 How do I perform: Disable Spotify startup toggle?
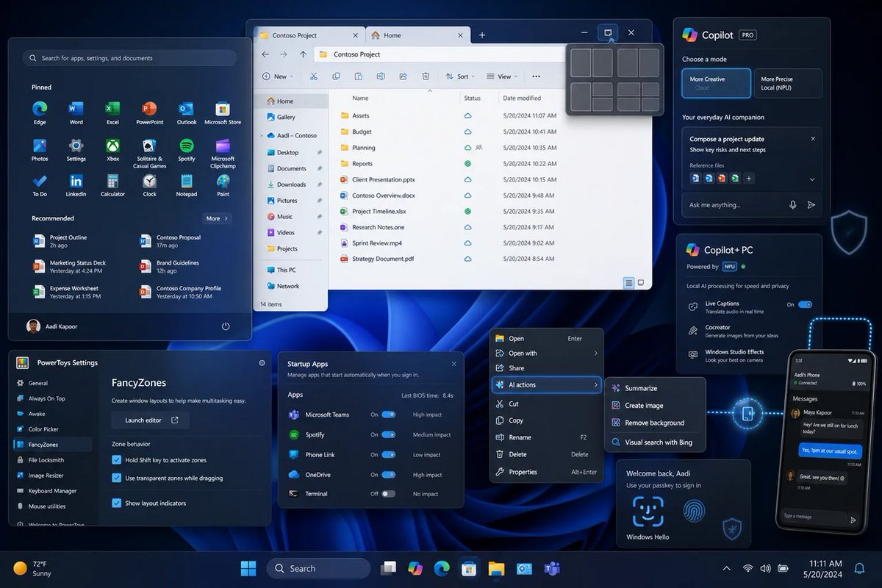388,434
